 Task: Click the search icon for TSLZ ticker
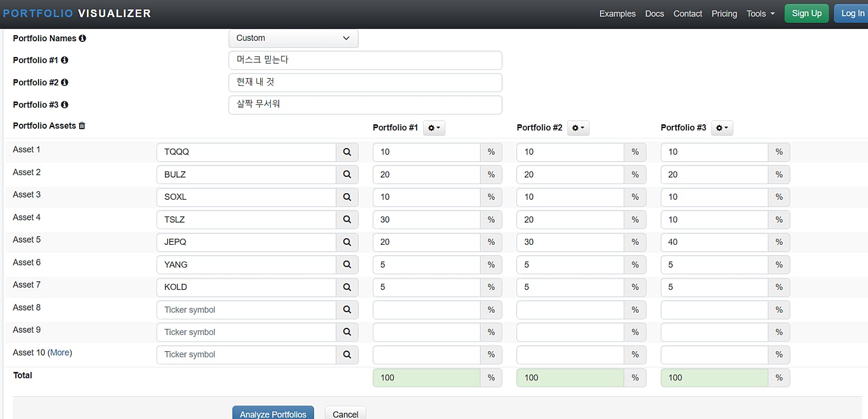tap(347, 220)
